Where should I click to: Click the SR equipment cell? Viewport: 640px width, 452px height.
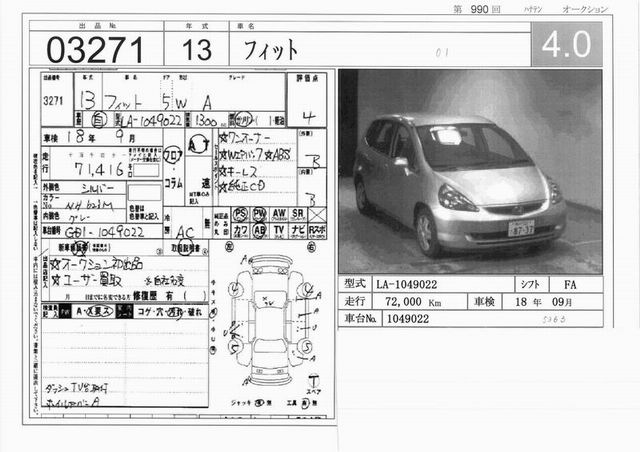(x=298, y=214)
